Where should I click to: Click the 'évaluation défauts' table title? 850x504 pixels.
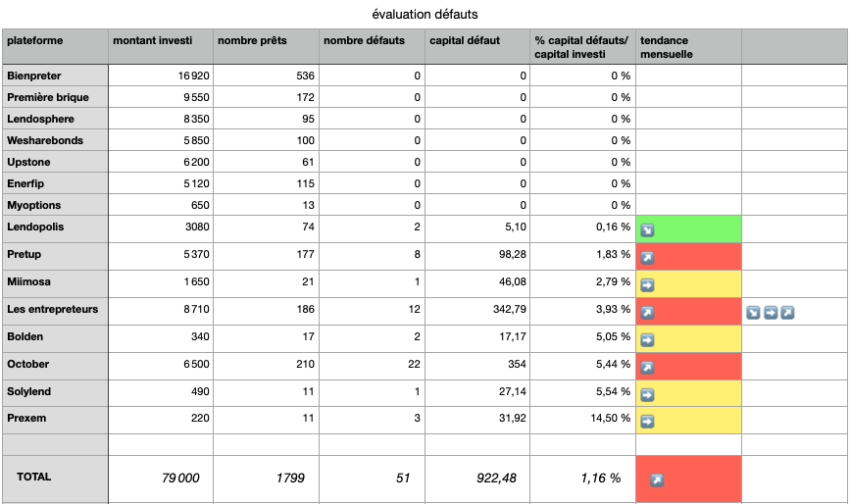click(x=425, y=14)
